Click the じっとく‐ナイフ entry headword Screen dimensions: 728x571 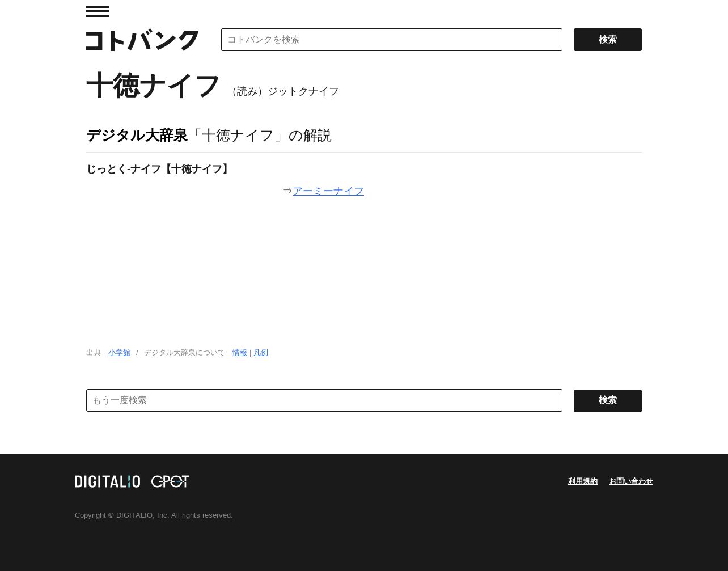coord(159,169)
